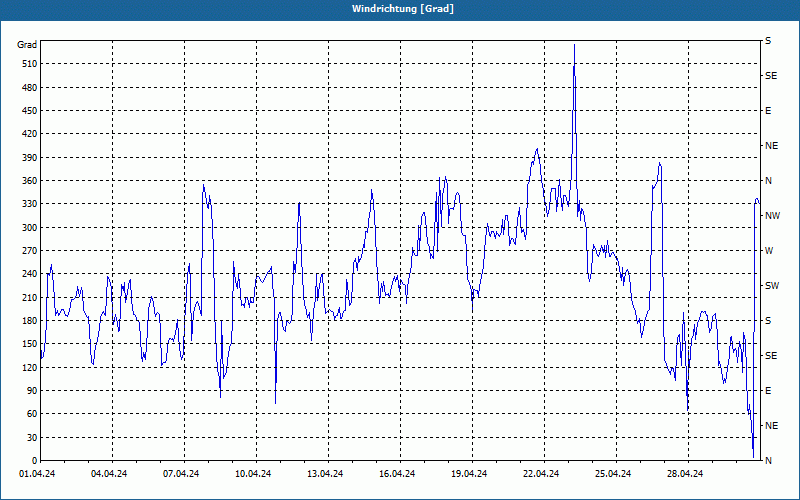800x500 pixels.
Task: Select the 60 value on the left axis
Action: pyautogui.click(x=33, y=414)
